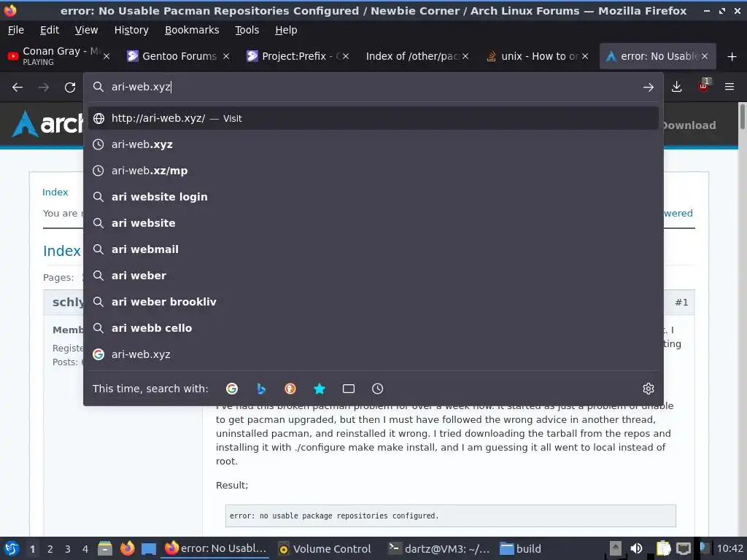This screenshot has height=560, width=747.
Task: Open the build folder taskbar window
Action: [x=520, y=548]
